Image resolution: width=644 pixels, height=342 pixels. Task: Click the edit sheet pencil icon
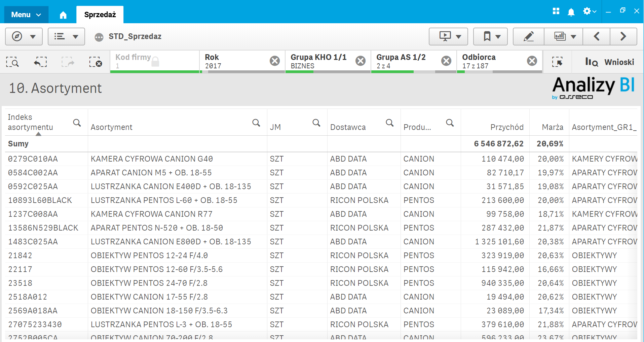coord(529,36)
